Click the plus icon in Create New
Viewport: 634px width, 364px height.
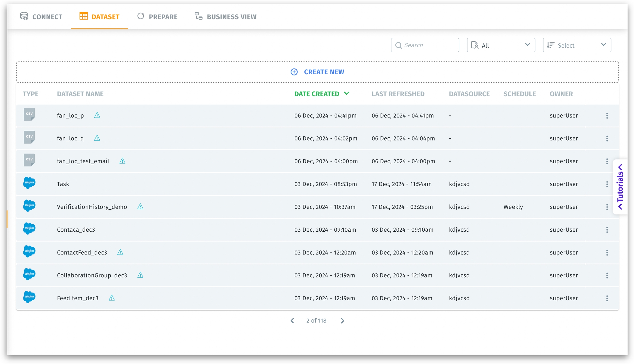pos(294,72)
